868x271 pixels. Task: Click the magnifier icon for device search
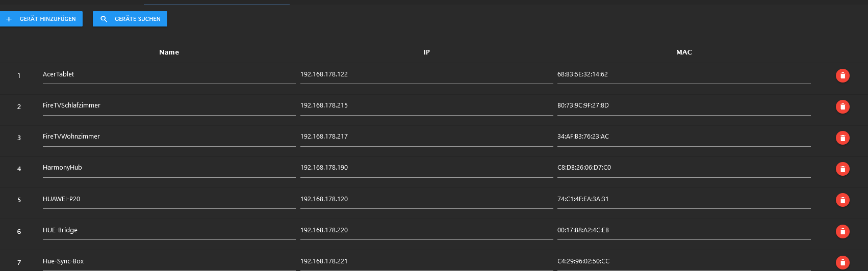(x=104, y=19)
